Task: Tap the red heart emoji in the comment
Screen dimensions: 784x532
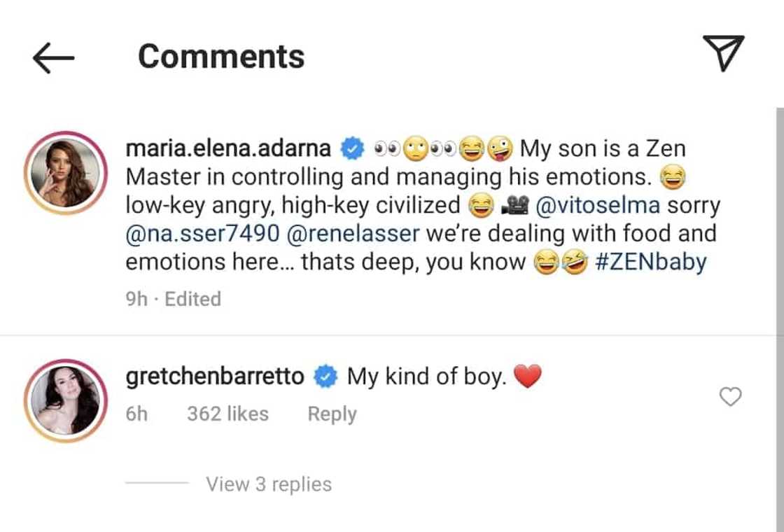Action: click(x=528, y=377)
